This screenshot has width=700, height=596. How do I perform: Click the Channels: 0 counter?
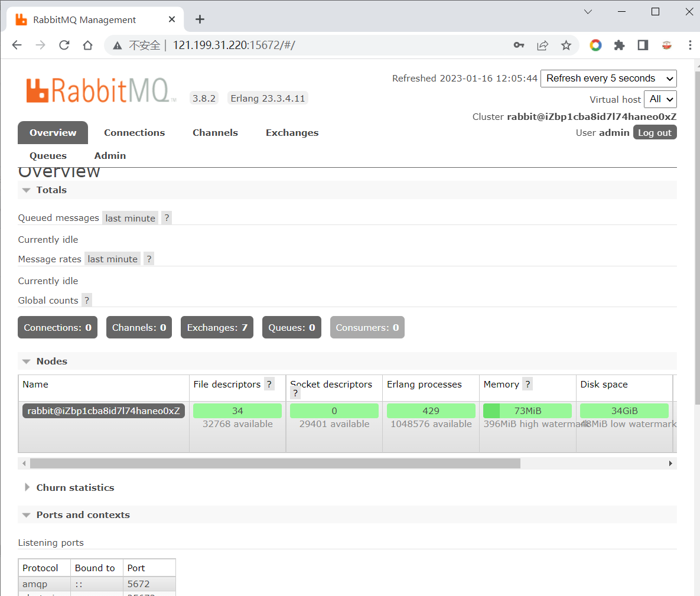tap(139, 328)
